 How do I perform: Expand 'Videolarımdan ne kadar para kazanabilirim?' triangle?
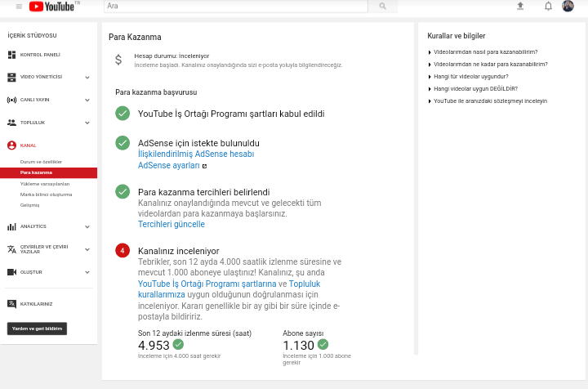(430, 65)
